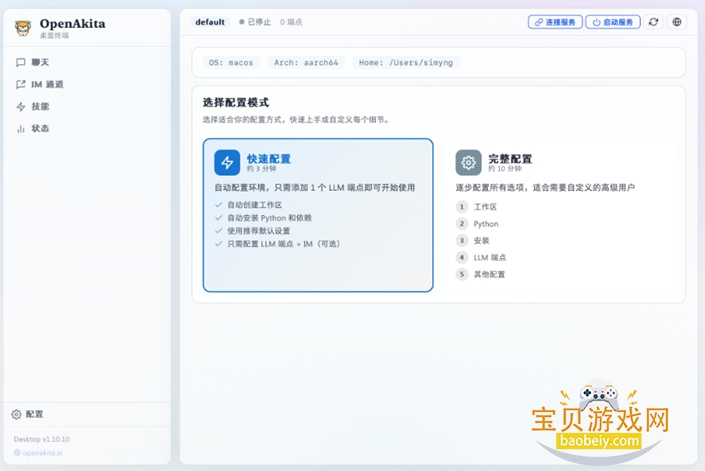The height and width of the screenshot is (471, 705).
Task: Click the gear icon for 完整配置
Action: click(468, 163)
